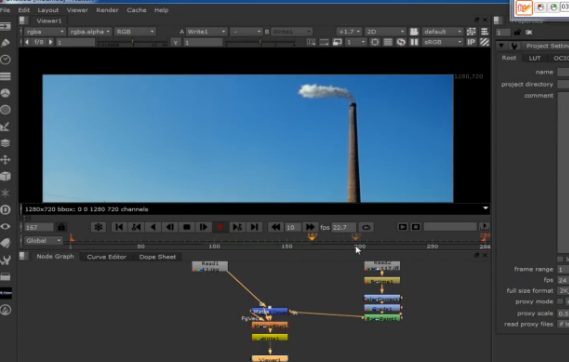This screenshot has width=569, height=362.
Task: Open the sRGB viewer process dropdown
Action: coord(442,42)
